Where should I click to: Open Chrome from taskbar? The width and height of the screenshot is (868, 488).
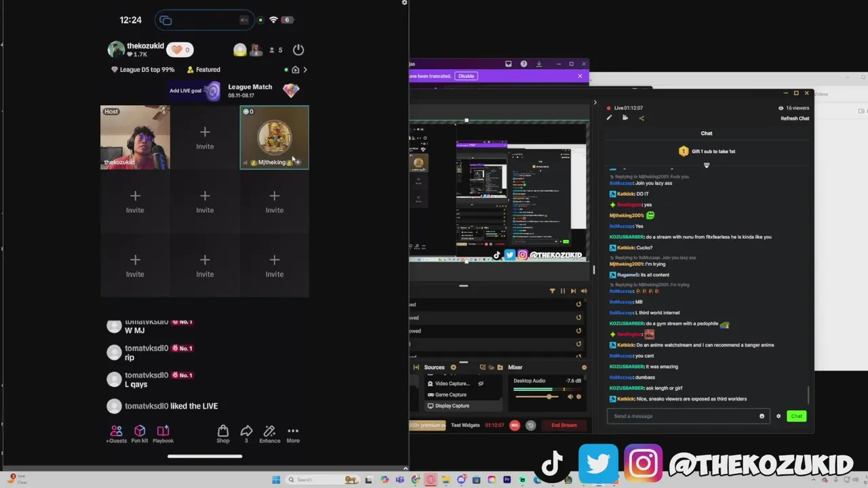[x=416, y=480]
